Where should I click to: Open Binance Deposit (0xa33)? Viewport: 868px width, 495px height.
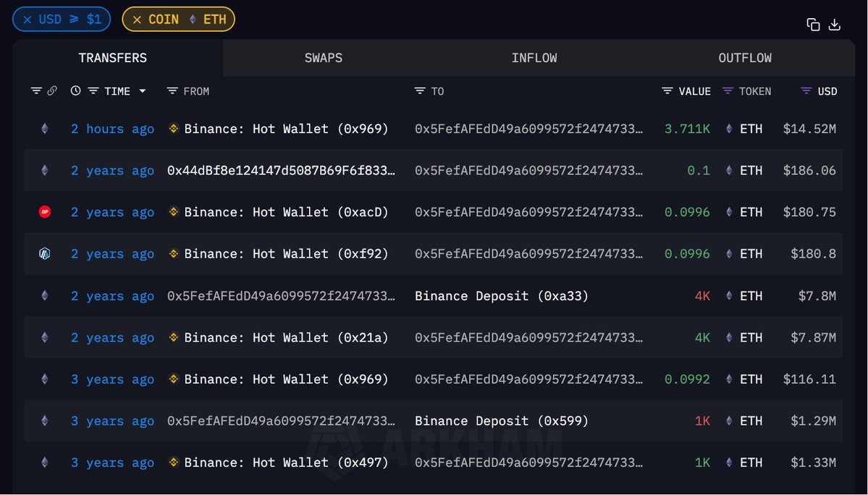(x=502, y=296)
